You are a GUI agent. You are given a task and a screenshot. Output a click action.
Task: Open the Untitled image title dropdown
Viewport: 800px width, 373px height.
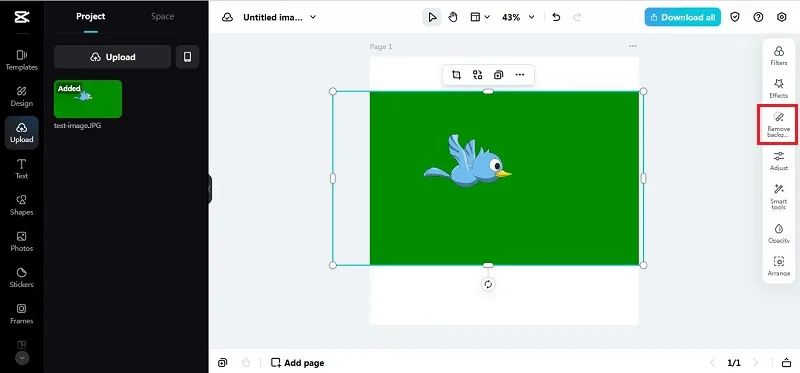(280, 17)
